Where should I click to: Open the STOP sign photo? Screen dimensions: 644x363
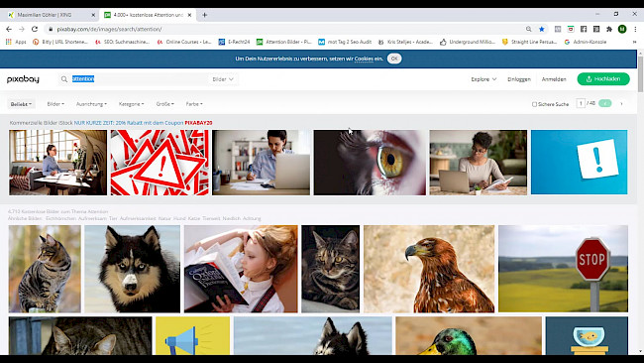[x=563, y=269]
